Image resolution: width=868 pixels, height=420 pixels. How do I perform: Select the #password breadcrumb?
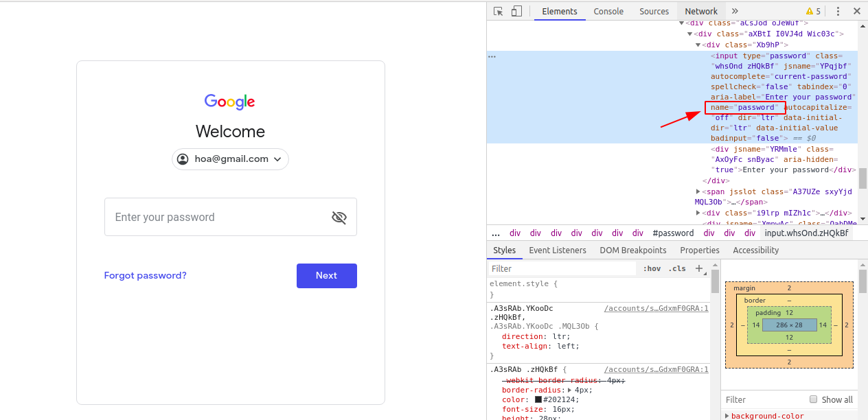(673, 233)
